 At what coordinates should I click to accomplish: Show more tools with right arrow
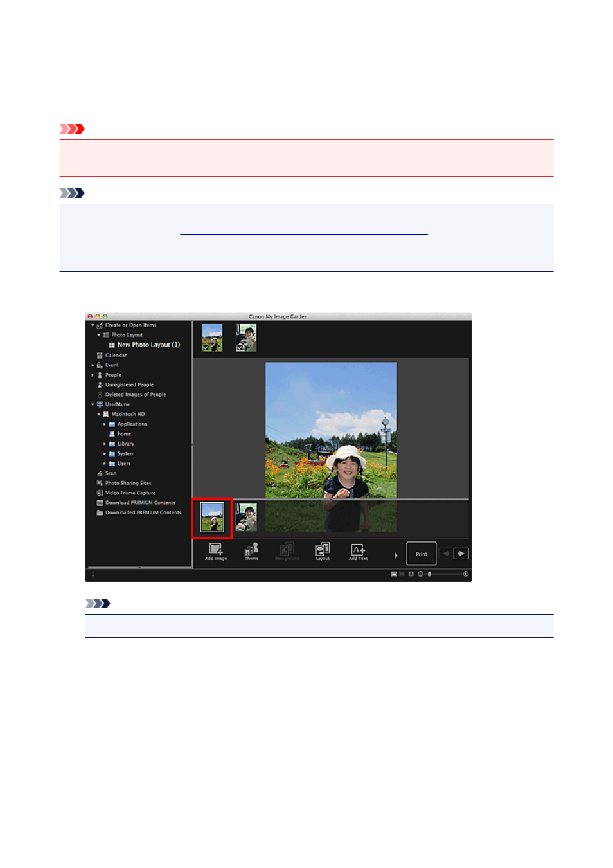[396, 555]
